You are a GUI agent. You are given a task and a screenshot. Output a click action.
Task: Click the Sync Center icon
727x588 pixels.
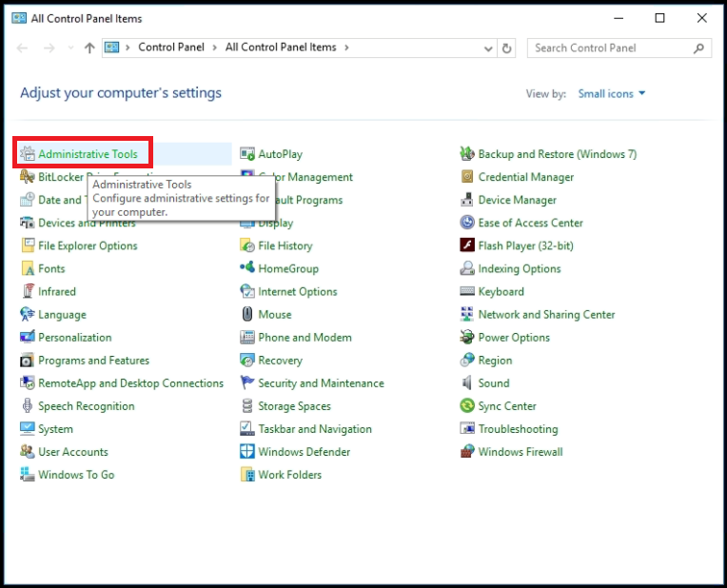pos(467,405)
